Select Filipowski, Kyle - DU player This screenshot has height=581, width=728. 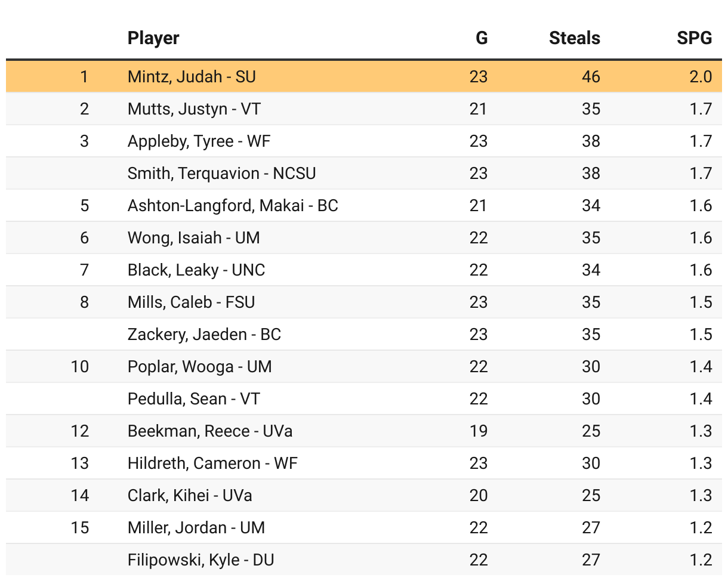pos(200,560)
